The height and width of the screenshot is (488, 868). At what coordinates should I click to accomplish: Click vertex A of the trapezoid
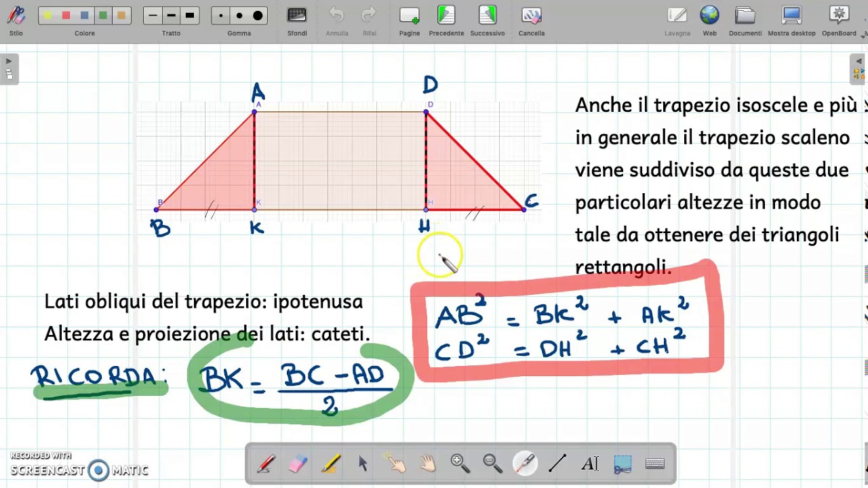(255, 112)
